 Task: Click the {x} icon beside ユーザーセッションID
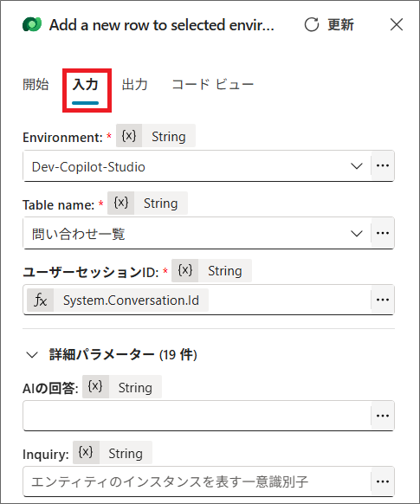point(185,271)
